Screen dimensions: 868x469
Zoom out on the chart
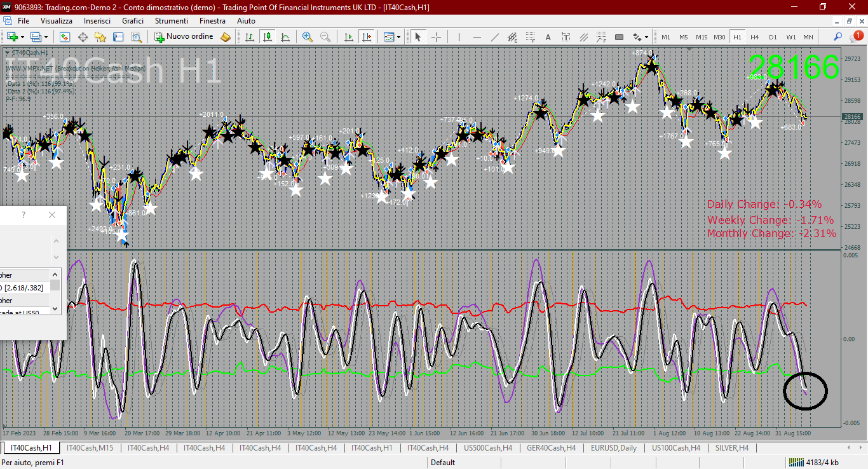click(325, 37)
